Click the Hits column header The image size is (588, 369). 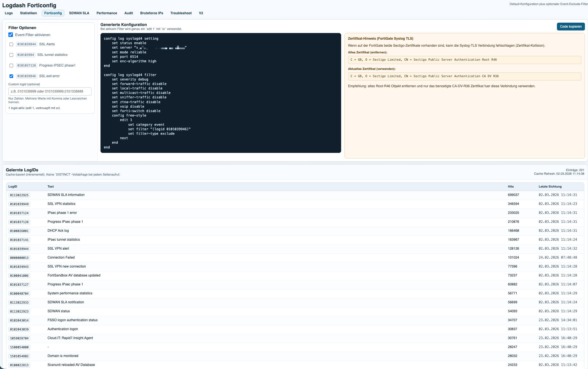(511, 186)
